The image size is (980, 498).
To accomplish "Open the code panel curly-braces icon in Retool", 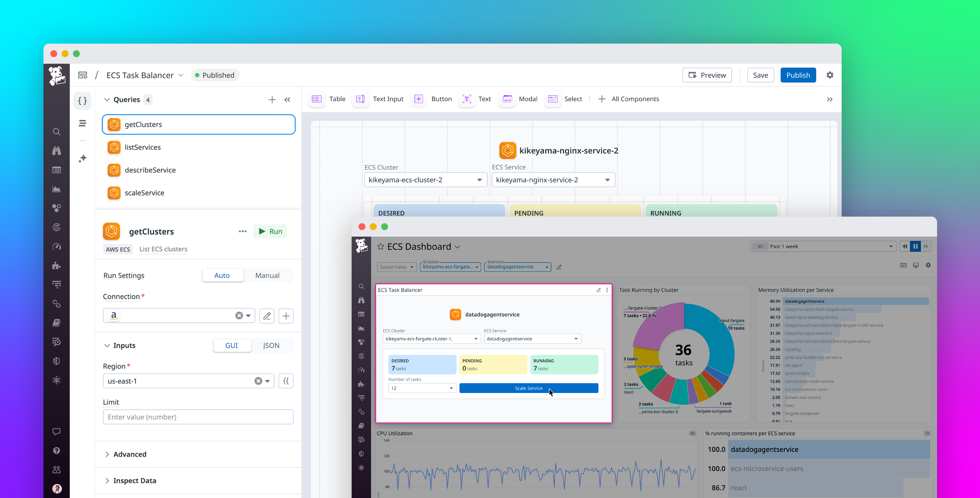I will pyautogui.click(x=83, y=101).
